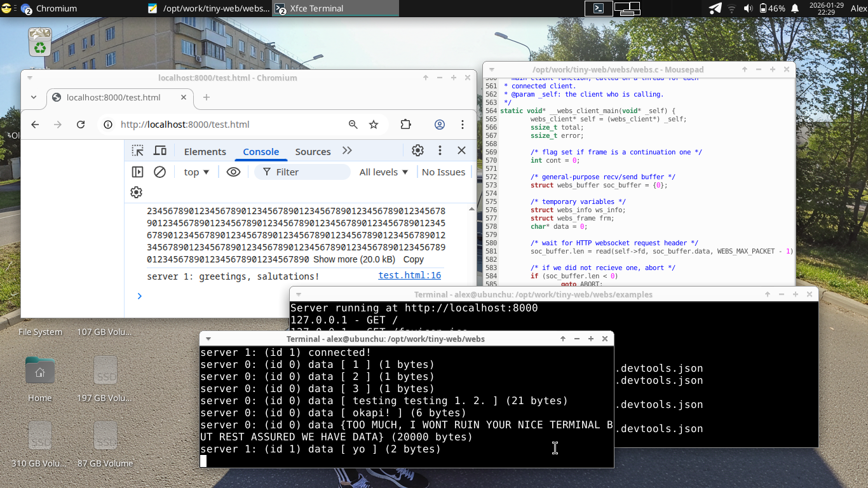This screenshot has height=488, width=868.
Task: Go forward in Chromium
Action: coord(58,125)
